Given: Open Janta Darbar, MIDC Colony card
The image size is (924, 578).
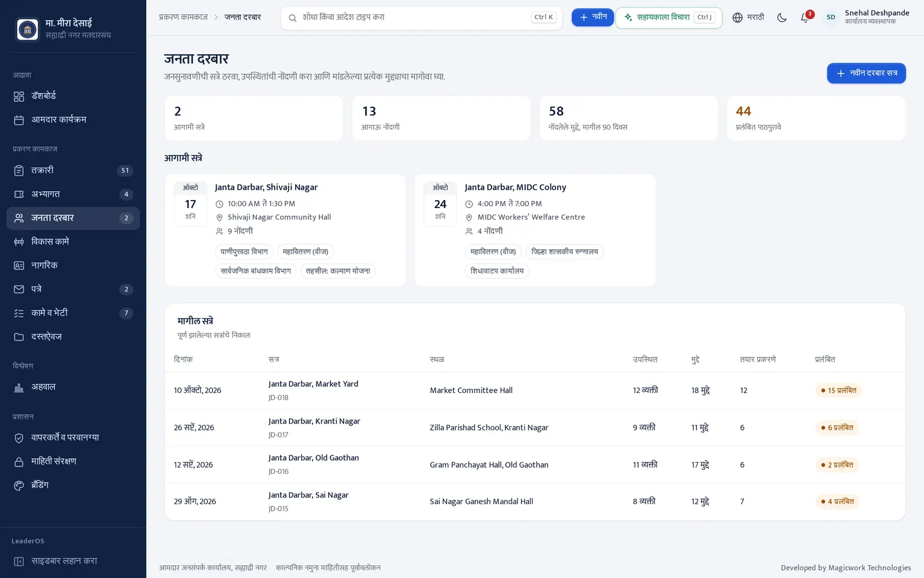Looking at the screenshot, I should pyautogui.click(x=535, y=230).
